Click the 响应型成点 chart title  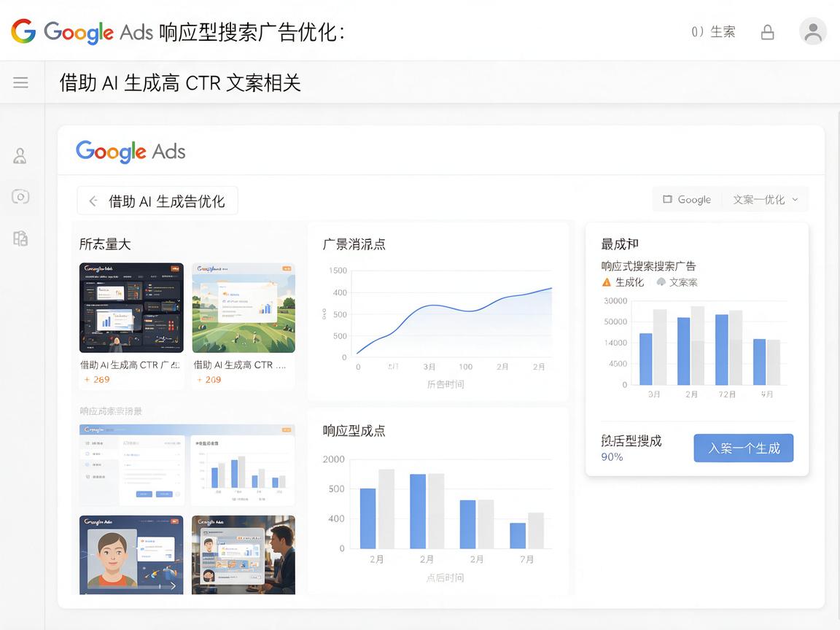click(354, 431)
